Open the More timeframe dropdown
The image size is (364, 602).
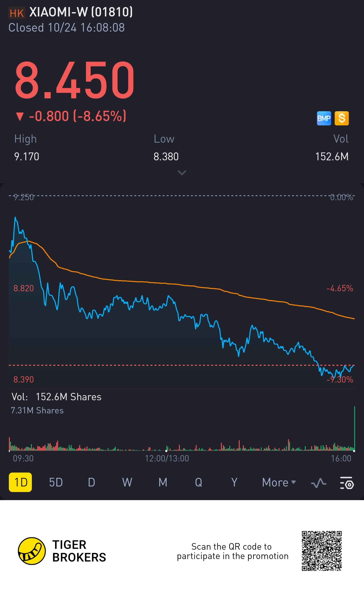click(279, 482)
